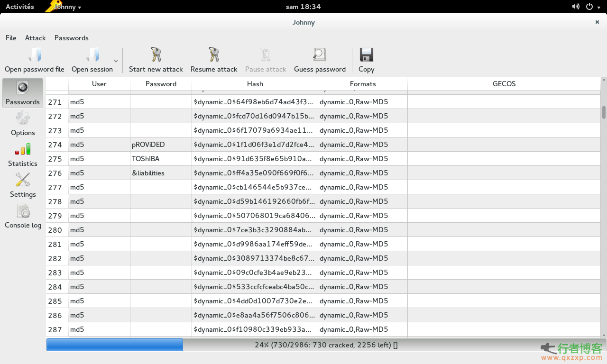Click the md5 user cell in row 283
This screenshot has height=364, width=607.
tap(99, 273)
